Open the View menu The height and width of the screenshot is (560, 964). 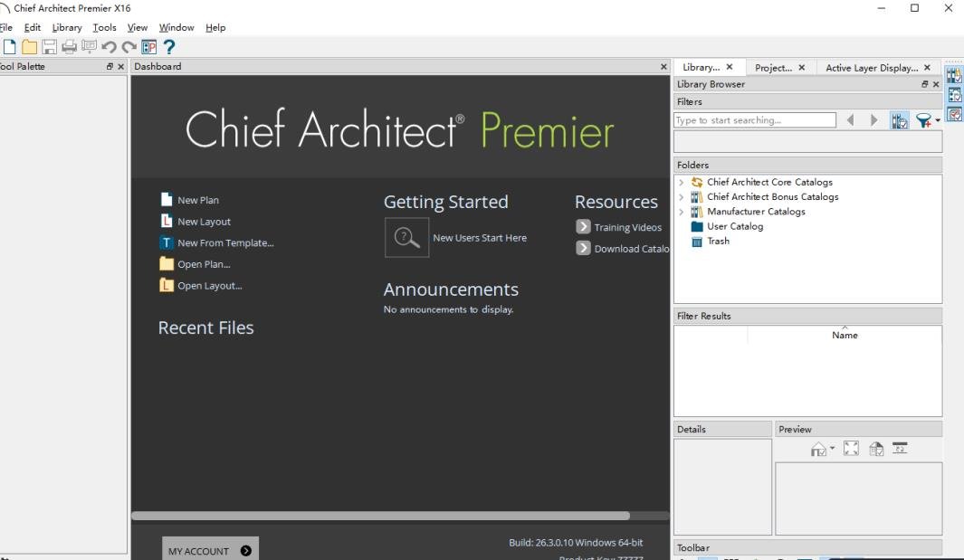(137, 28)
